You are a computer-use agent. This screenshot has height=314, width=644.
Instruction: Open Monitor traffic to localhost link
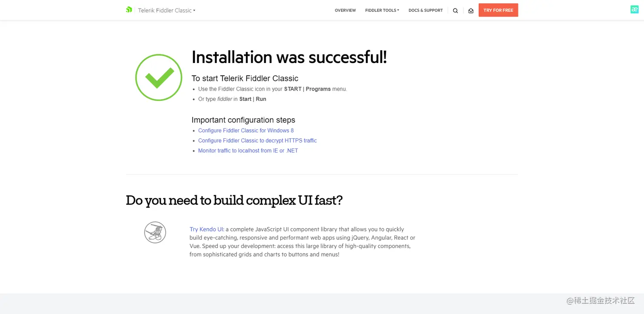tap(248, 151)
